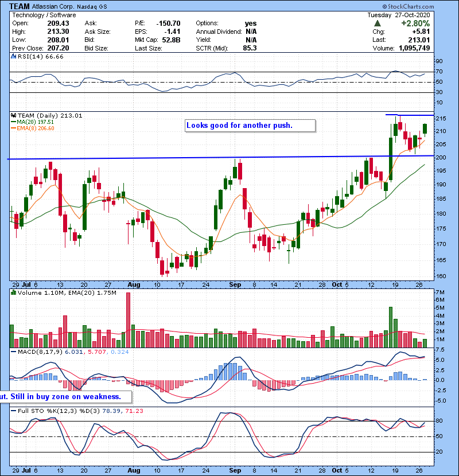Click the High value 213.30
This screenshot has width=459, height=476.
pos(58,32)
